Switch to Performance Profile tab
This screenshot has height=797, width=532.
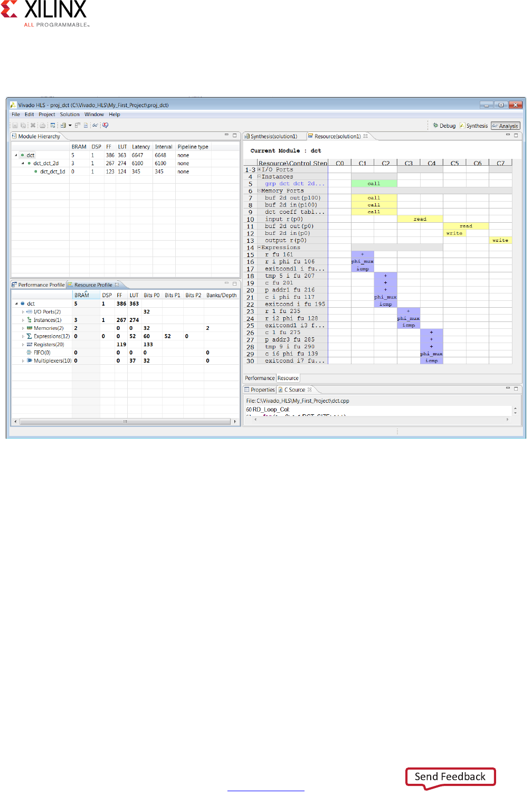38,284
